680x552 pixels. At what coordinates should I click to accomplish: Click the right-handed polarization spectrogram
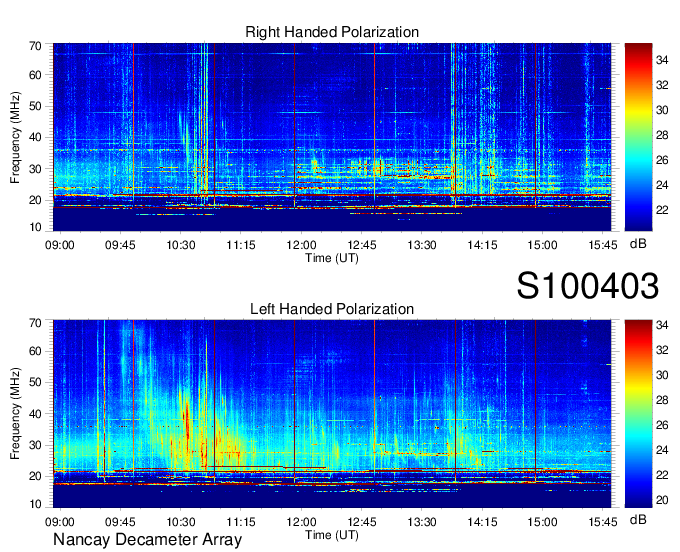[332, 137]
